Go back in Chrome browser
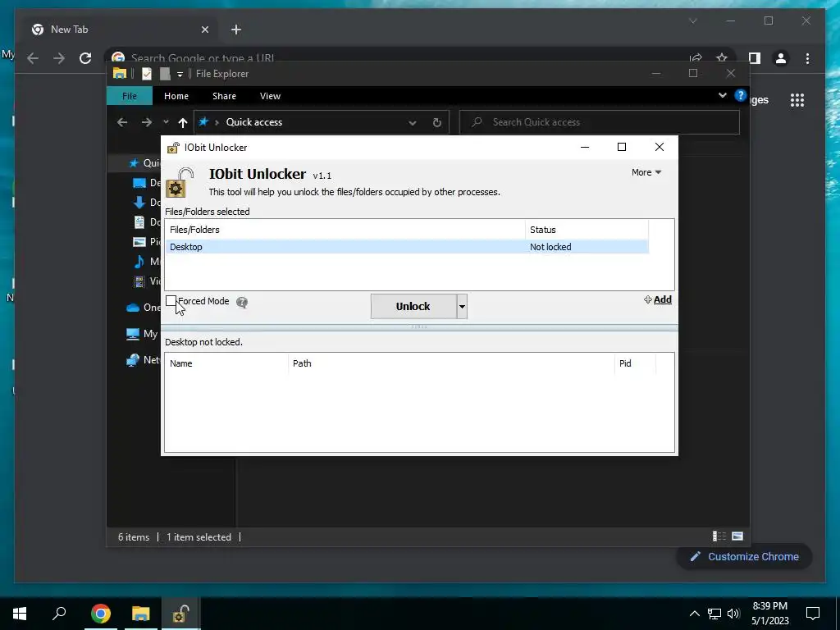The height and width of the screenshot is (630, 840). 33,58
